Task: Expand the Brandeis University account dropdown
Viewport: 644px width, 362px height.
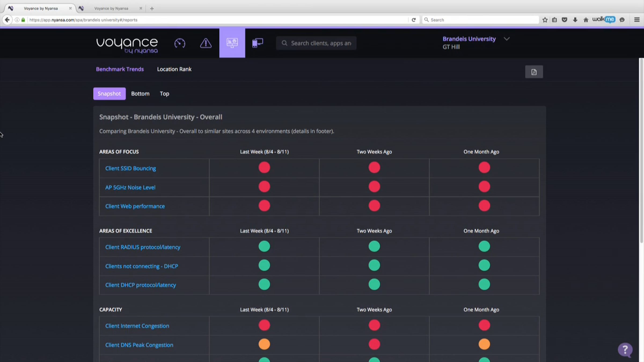Action: (x=507, y=39)
